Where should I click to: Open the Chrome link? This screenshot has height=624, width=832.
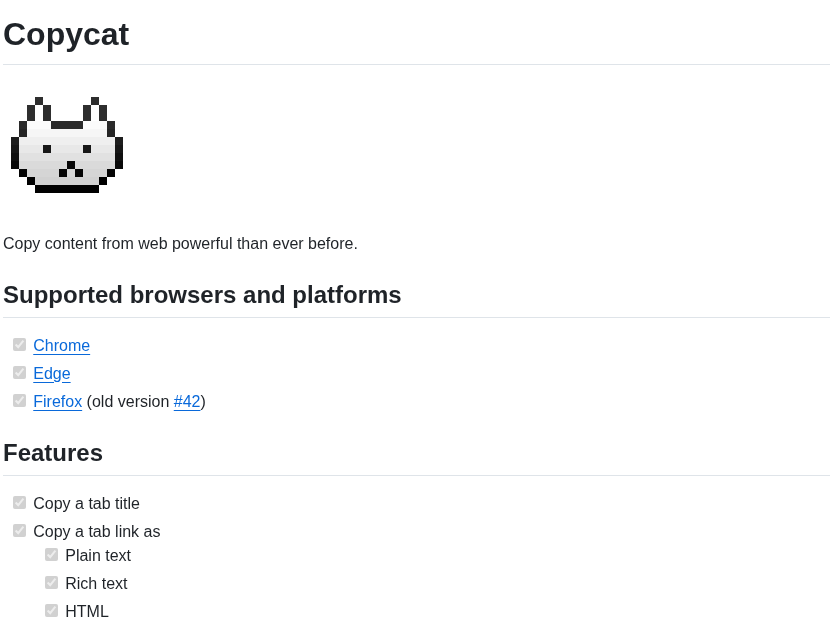62,345
